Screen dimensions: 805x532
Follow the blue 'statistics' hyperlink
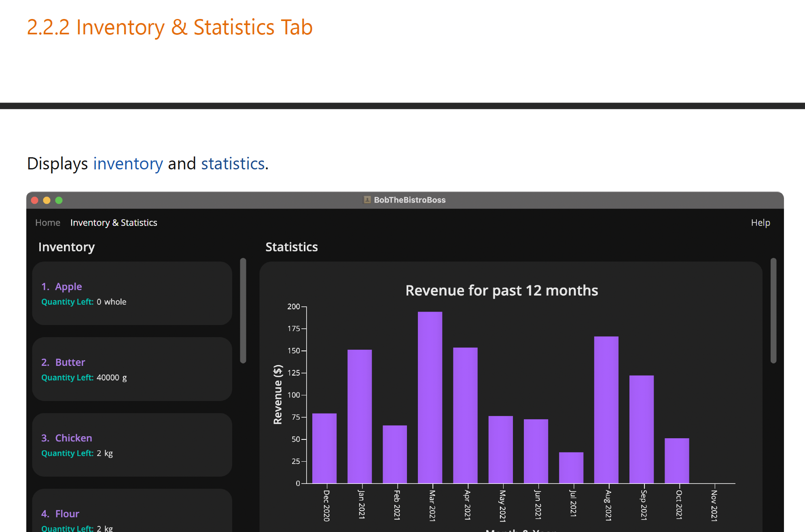233,164
